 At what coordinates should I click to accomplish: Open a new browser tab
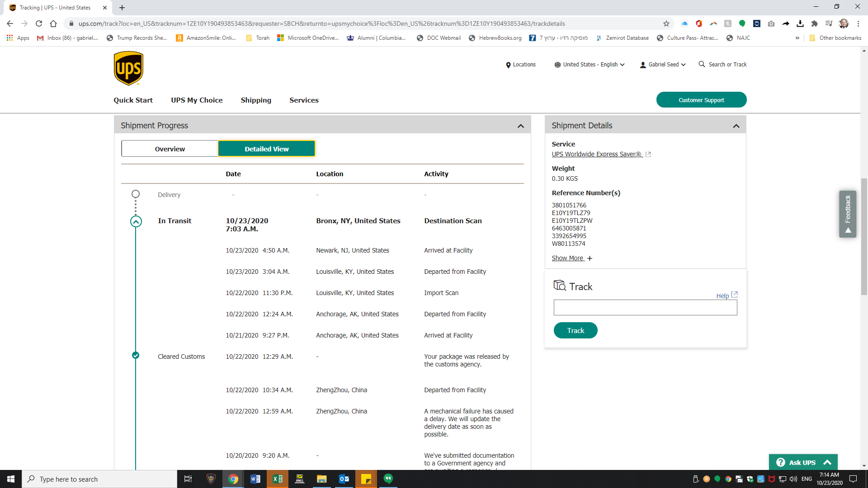(122, 8)
